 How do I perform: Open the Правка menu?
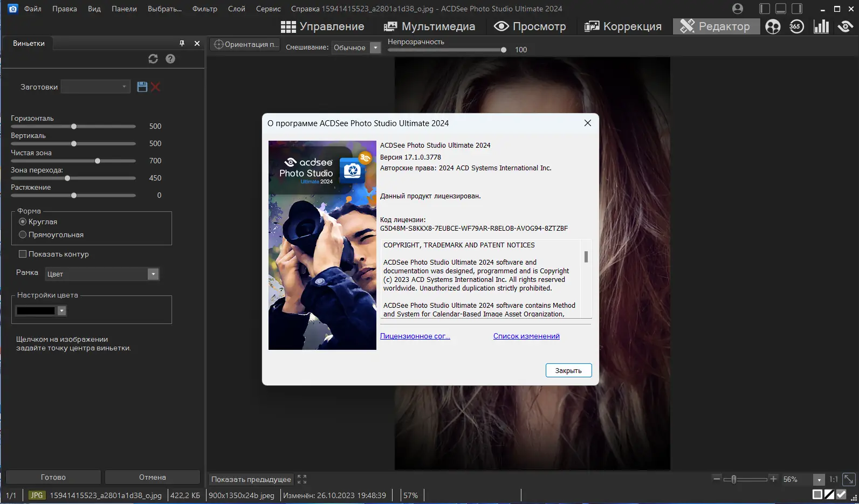[65, 9]
